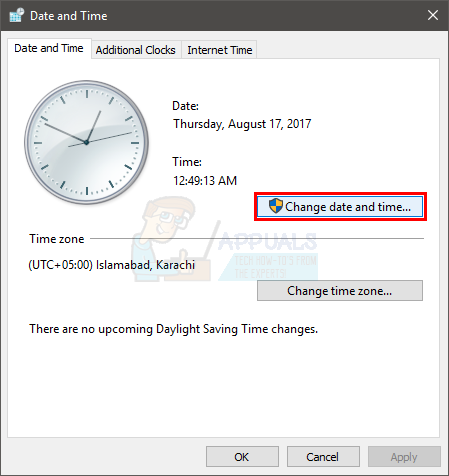Click the Time zone section heading
The width and height of the screenshot is (449, 476).
(57, 239)
